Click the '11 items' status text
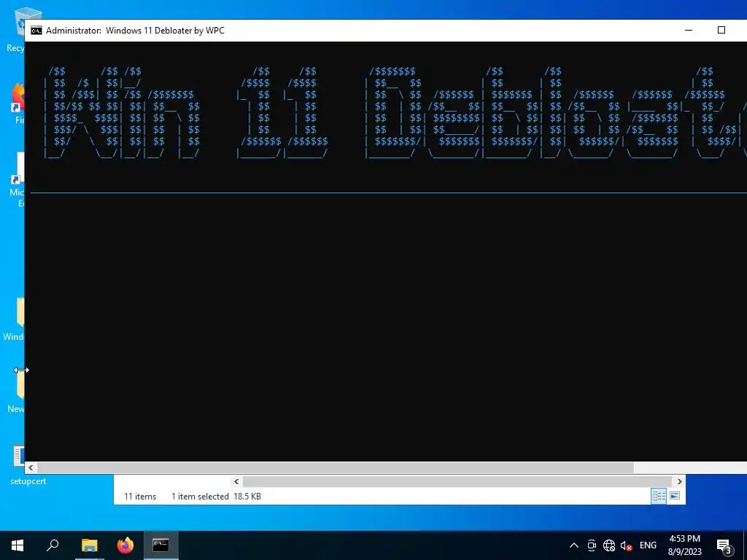The height and width of the screenshot is (560, 747). 140,496
